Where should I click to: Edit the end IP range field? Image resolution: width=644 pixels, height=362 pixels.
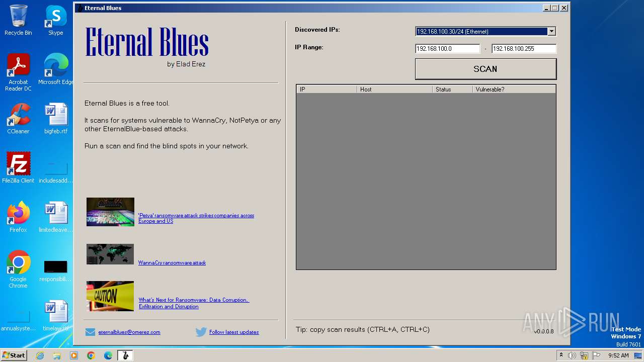(x=524, y=49)
